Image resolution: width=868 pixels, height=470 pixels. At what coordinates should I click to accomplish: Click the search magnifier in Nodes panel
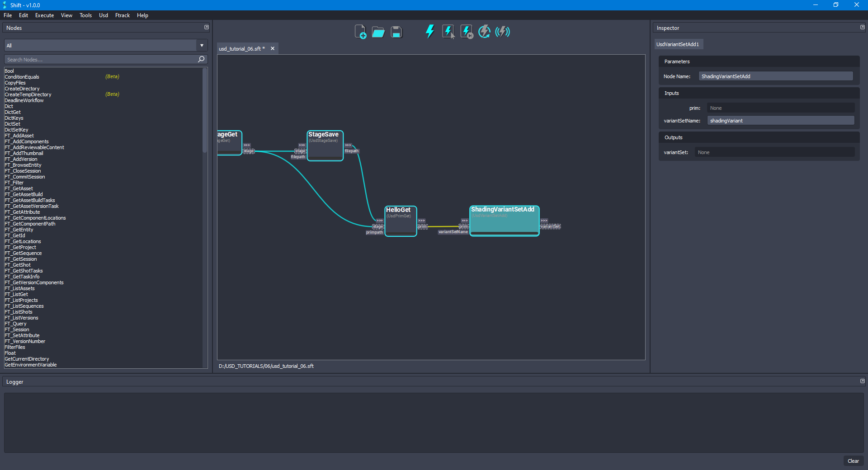pos(201,59)
